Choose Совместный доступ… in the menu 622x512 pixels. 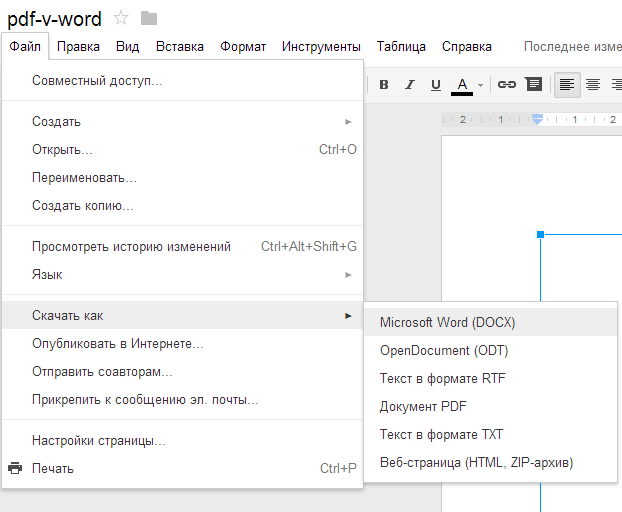(182, 81)
